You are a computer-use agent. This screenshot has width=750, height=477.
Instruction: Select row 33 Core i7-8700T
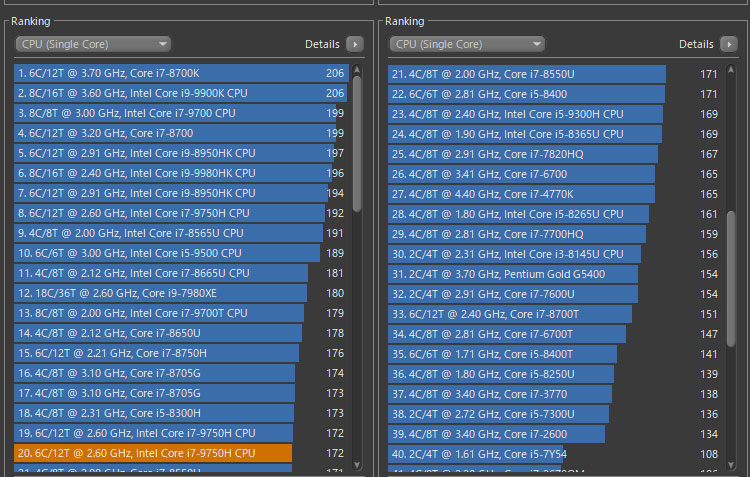point(555,314)
